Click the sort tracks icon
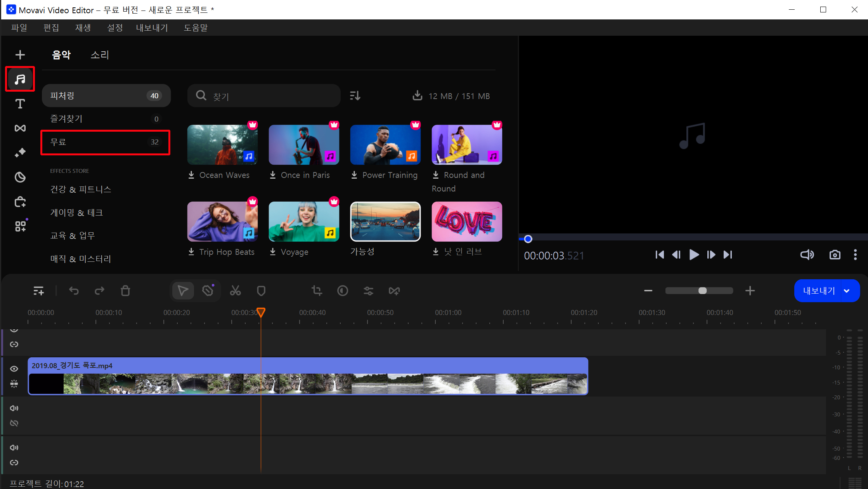 (355, 96)
